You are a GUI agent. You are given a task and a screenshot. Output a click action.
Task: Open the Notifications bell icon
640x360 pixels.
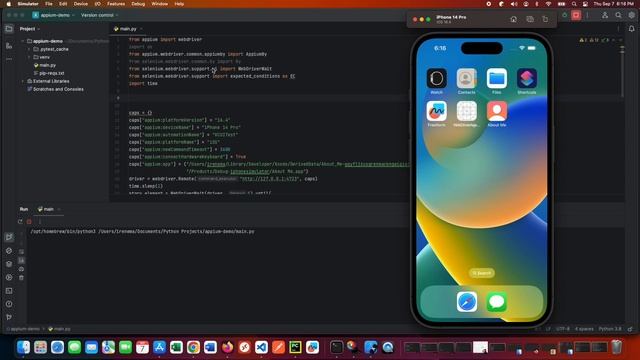(631, 29)
